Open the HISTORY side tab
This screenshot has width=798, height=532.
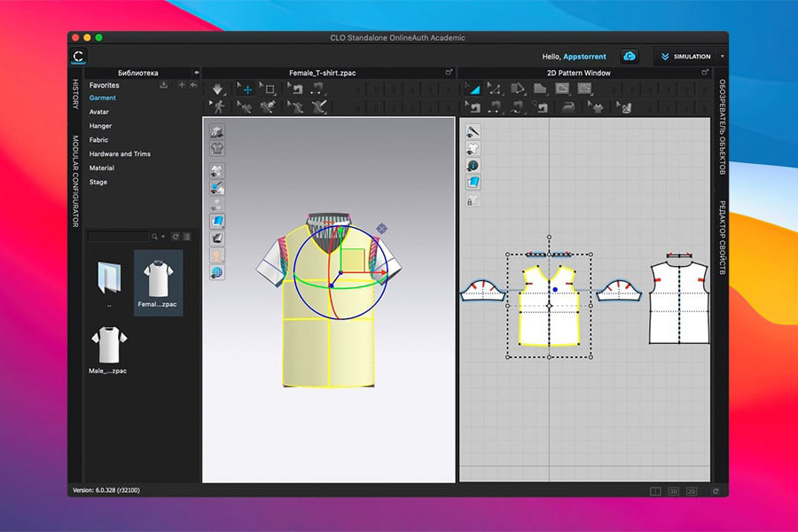tap(75, 96)
